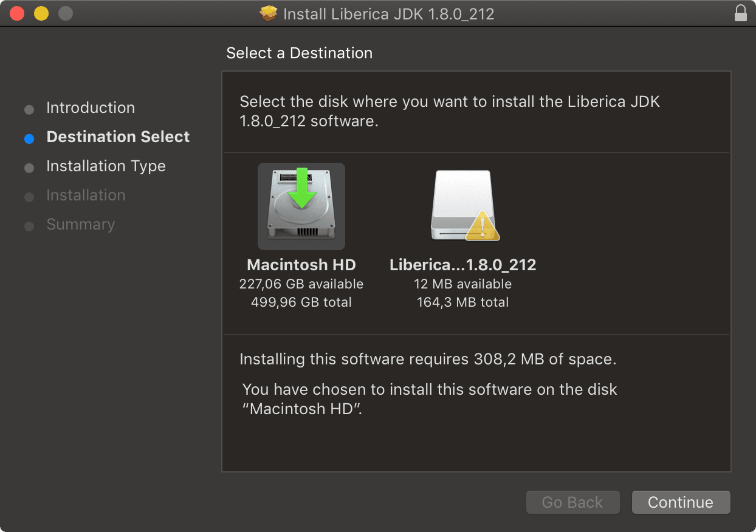This screenshot has width=756, height=532.
Task: Click the "12 MB available" text under Liberica
Action: [x=462, y=284]
